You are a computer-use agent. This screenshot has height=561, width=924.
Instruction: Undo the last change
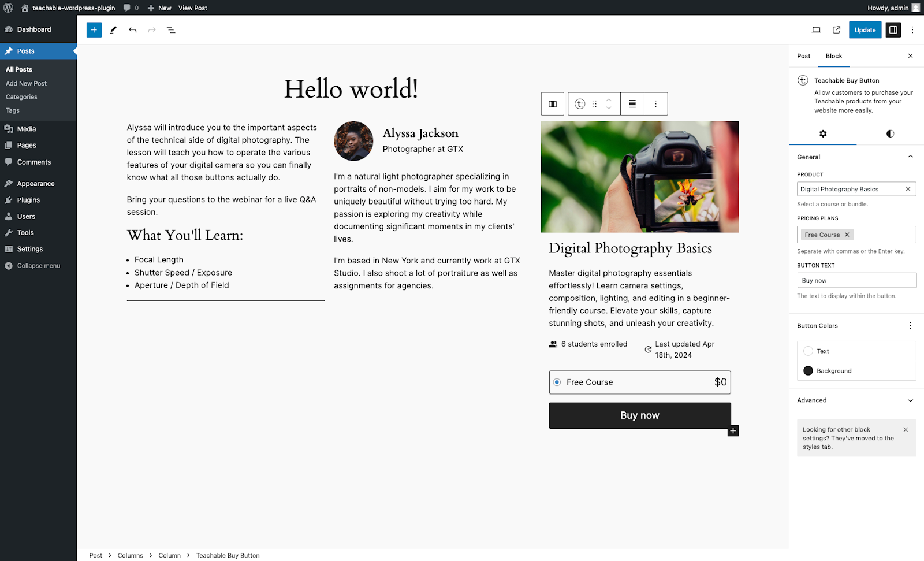pyautogui.click(x=133, y=30)
